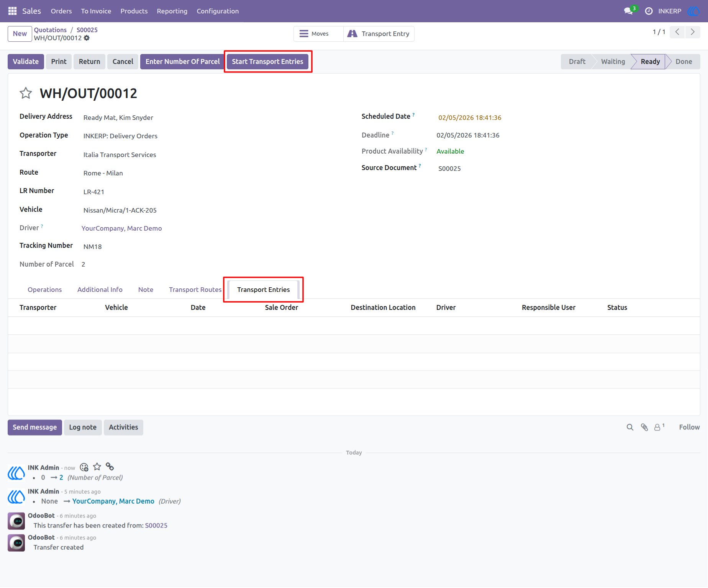Open driver YourCompany, Marc Demo link

[x=122, y=228]
